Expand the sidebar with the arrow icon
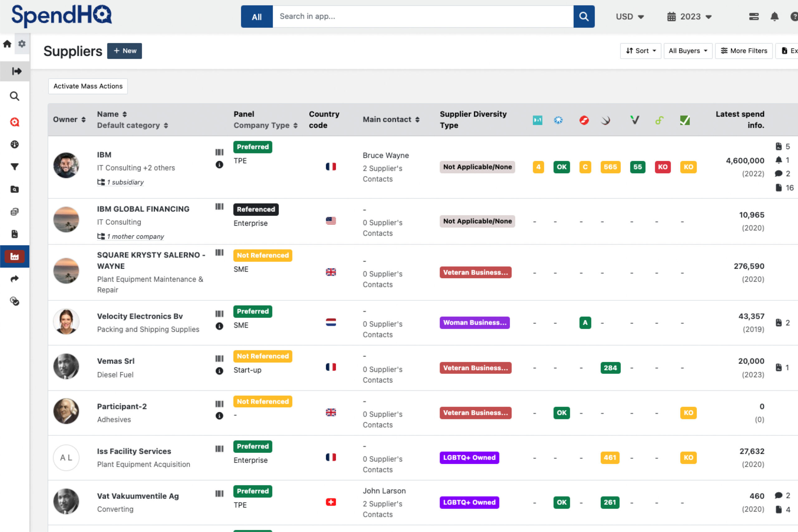The image size is (798, 532). [16, 71]
